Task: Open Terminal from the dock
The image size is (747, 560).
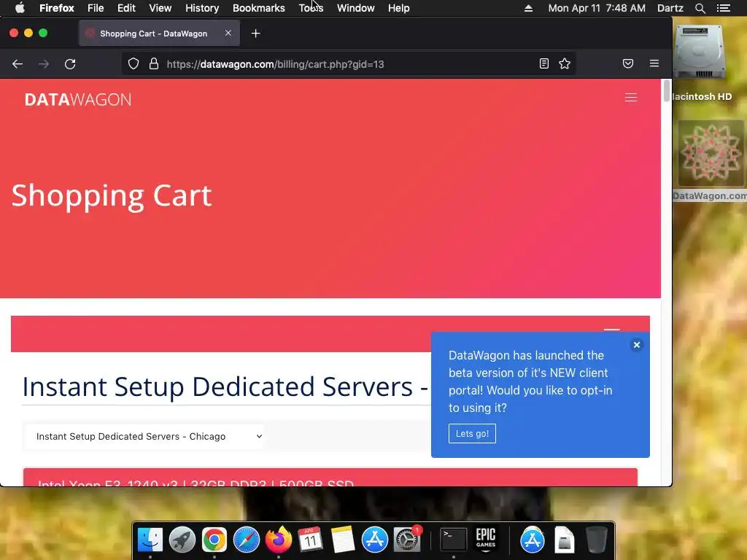Action: pos(453,540)
